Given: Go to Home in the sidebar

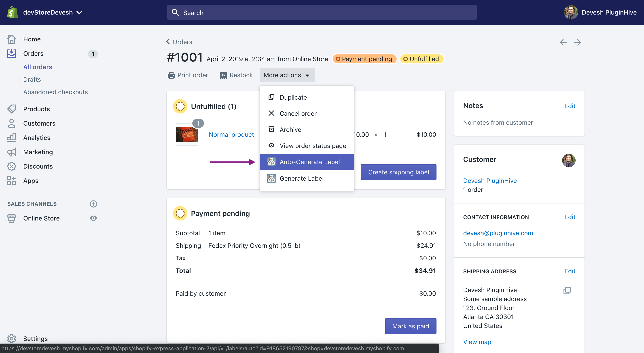Looking at the screenshot, I should click(32, 39).
